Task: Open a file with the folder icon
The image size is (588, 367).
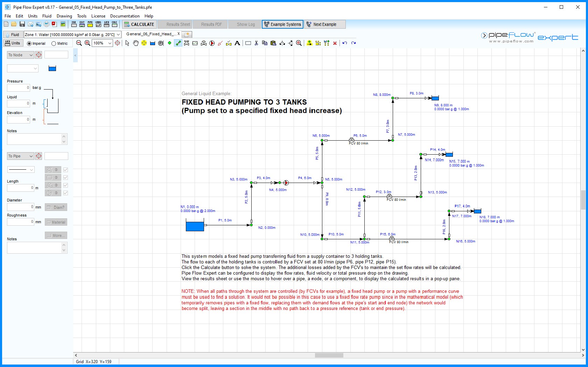Action: point(14,24)
